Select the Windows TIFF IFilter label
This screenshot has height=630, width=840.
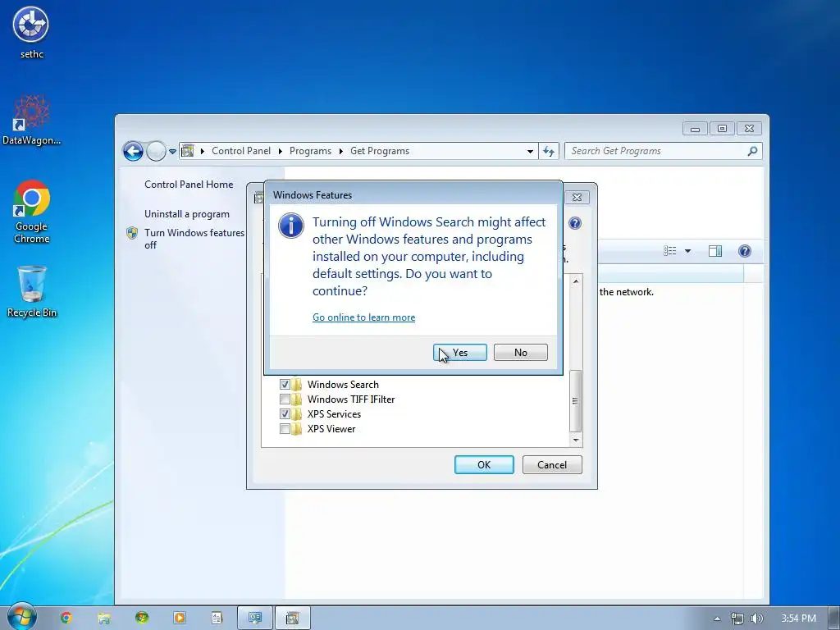pyautogui.click(x=351, y=399)
